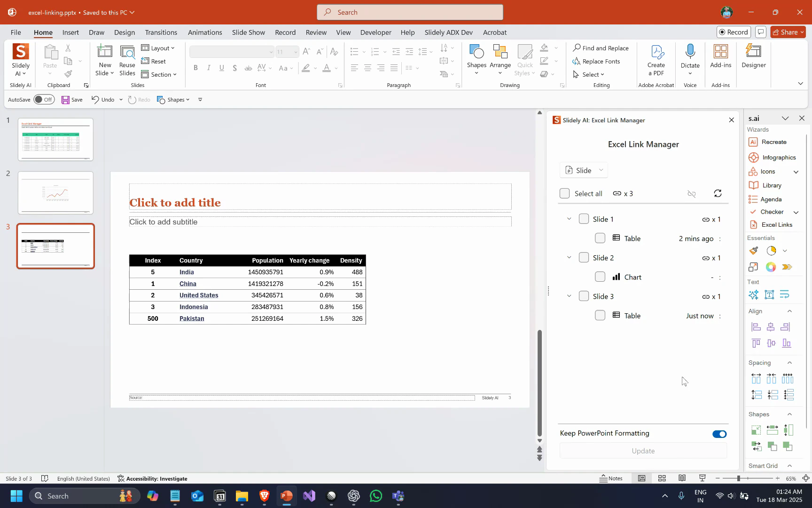Select the Slide 2 thumbnail
The width and height of the screenshot is (812, 508).
pos(55,192)
